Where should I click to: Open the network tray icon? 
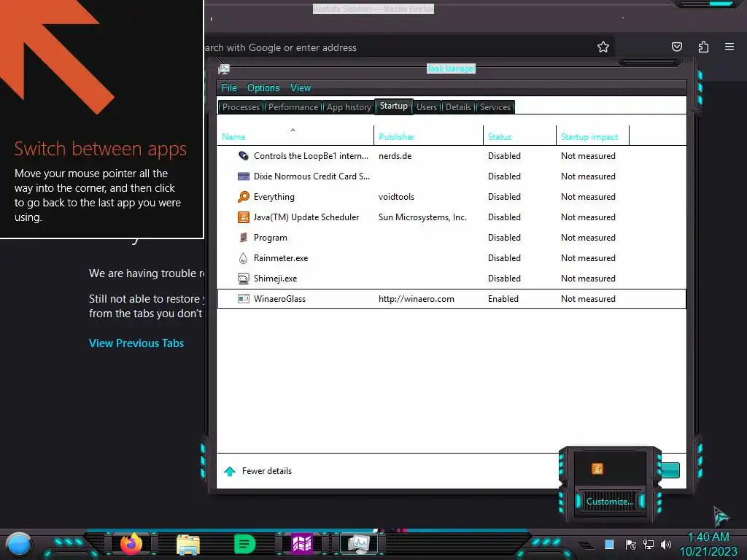pyautogui.click(x=649, y=544)
